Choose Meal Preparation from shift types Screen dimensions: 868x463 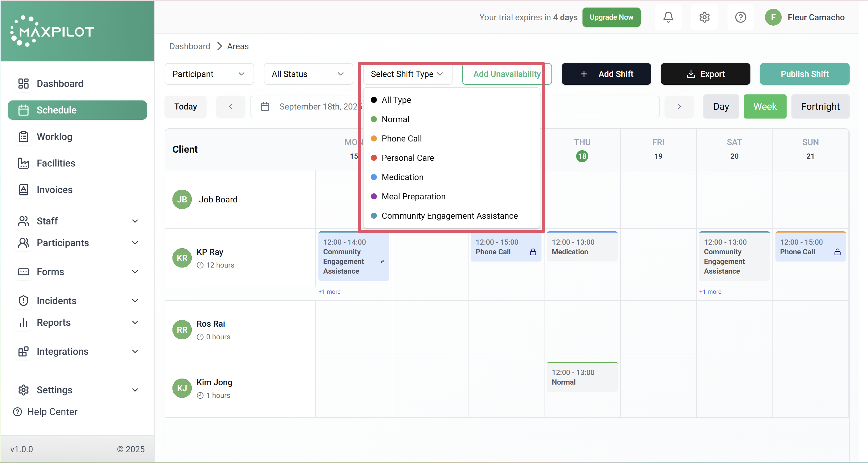click(413, 196)
